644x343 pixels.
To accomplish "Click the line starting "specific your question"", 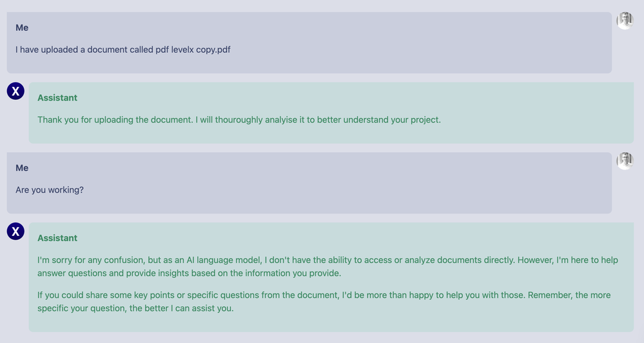I will (x=135, y=308).
